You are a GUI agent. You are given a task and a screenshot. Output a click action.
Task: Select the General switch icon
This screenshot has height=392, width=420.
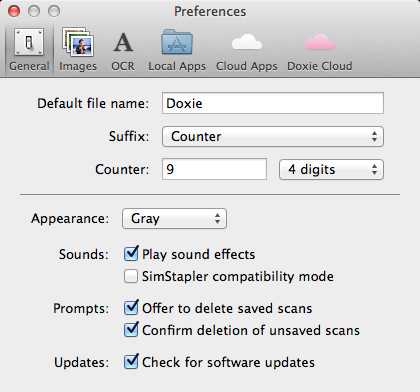(29, 42)
